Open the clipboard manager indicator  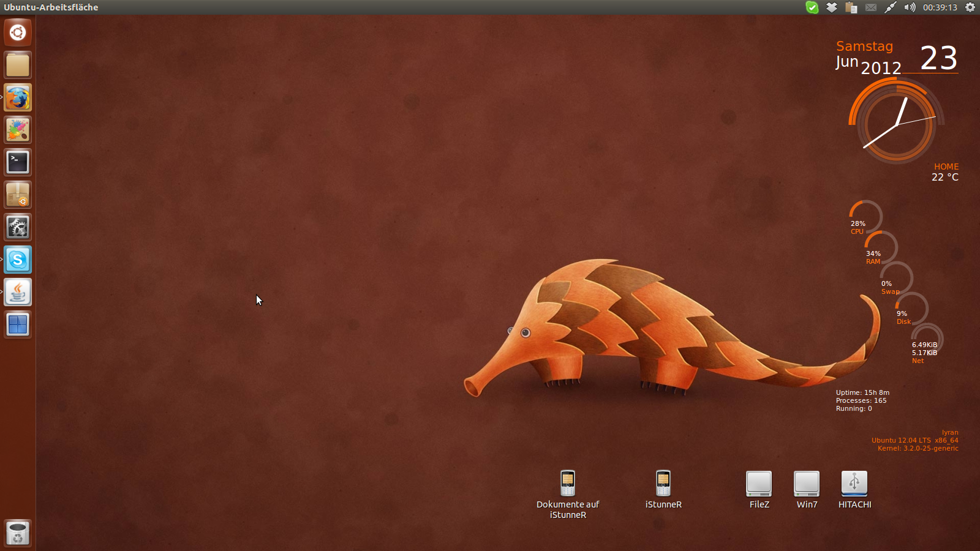coord(851,7)
